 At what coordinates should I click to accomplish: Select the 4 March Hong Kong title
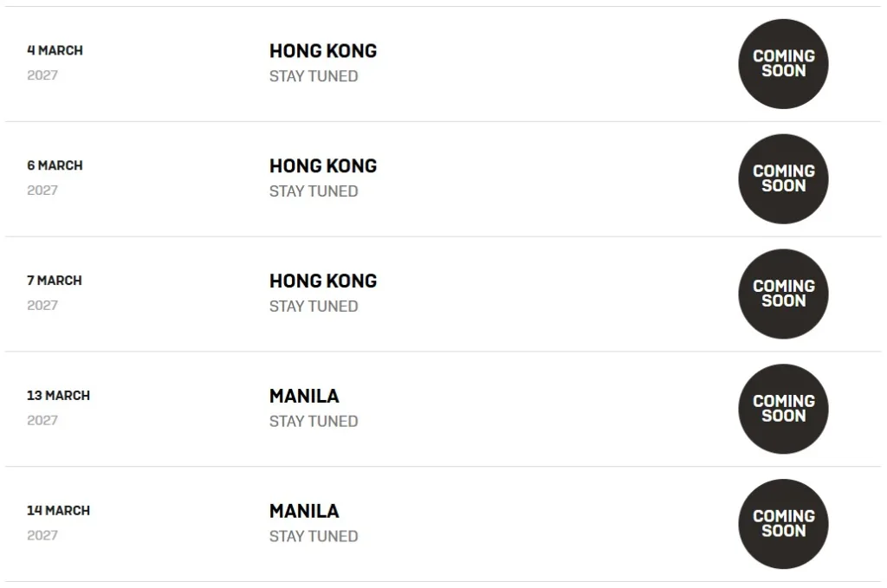tap(323, 51)
